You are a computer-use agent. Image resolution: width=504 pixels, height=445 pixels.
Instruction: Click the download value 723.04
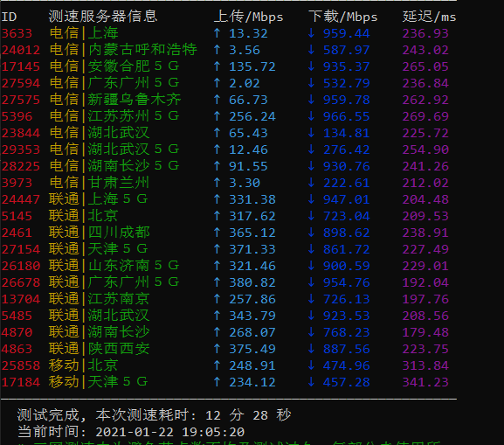347,216
